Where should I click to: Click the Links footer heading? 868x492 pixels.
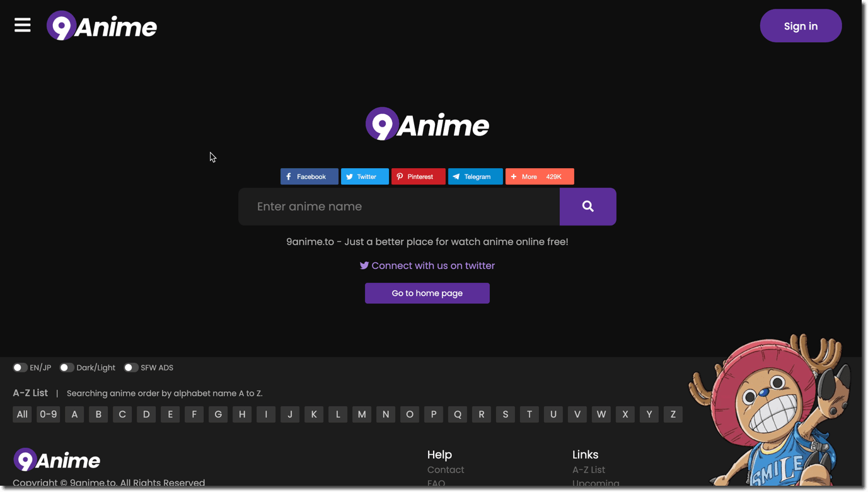(586, 454)
